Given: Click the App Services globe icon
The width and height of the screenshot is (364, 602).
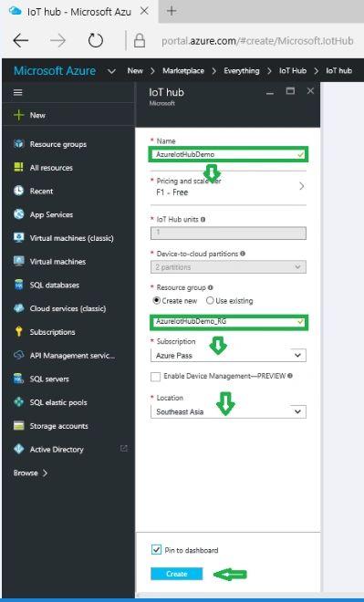Looking at the screenshot, I should coord(18,214).
